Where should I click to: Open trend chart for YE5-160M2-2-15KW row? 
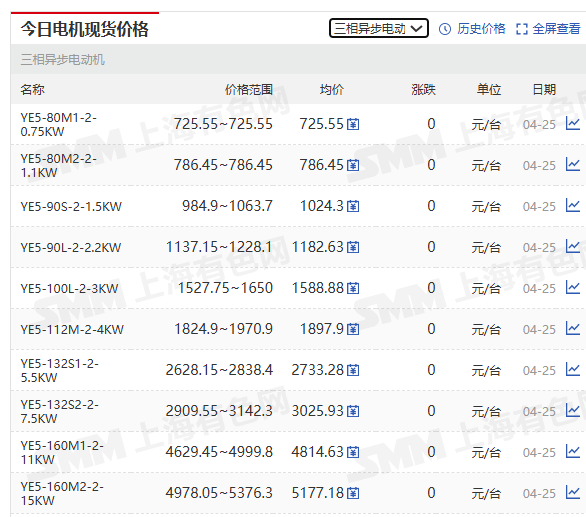click(573, 492)
